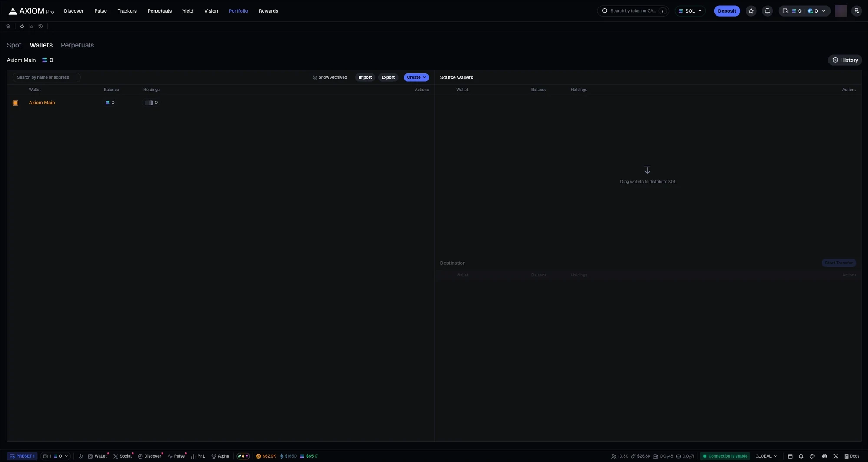
Task: Open the Pulse menu in top navigation
Action: pos(100,11)
